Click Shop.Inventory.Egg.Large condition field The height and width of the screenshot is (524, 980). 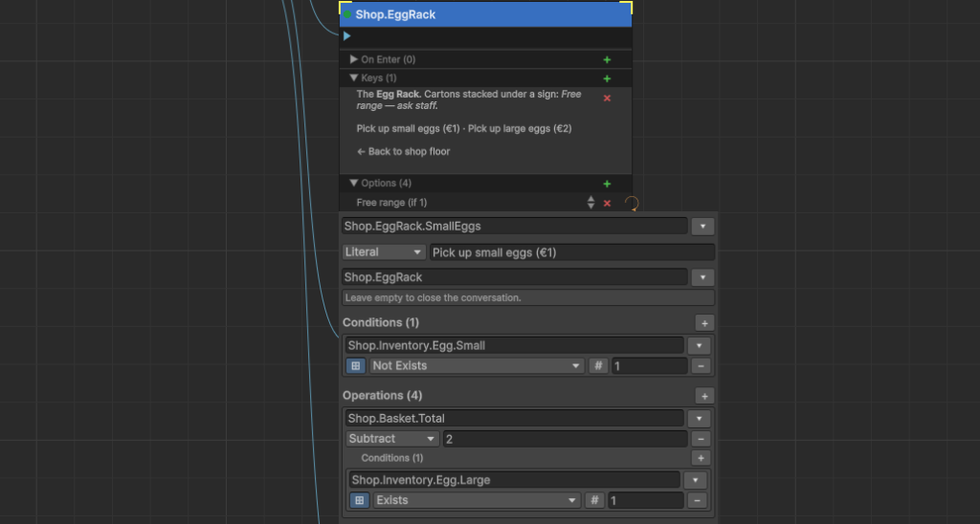514,480
